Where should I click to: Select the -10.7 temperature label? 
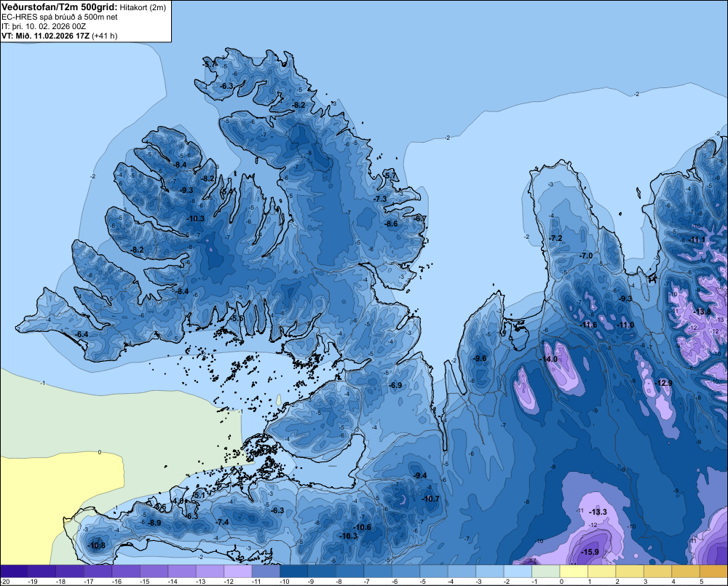430,499
